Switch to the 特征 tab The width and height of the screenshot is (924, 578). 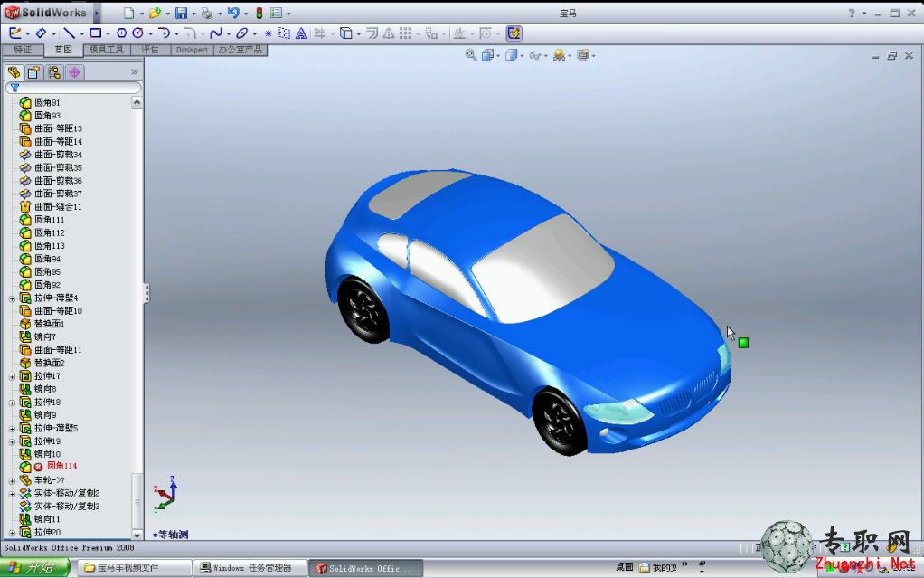[23, 50]
